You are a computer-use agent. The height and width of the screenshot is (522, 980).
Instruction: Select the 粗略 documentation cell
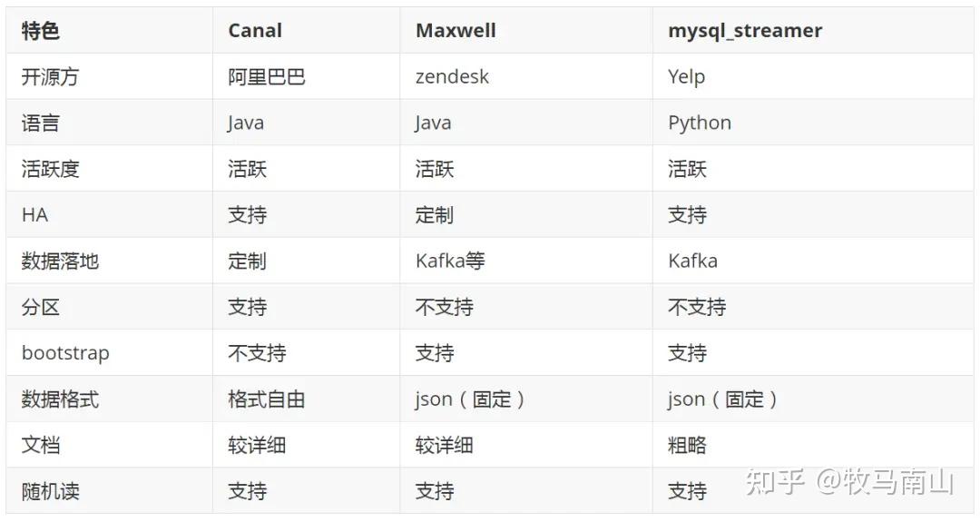687,445
